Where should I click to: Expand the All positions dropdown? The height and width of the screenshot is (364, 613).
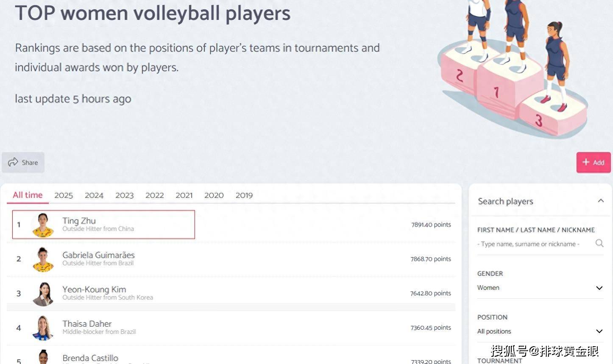[x=540, y=331]
